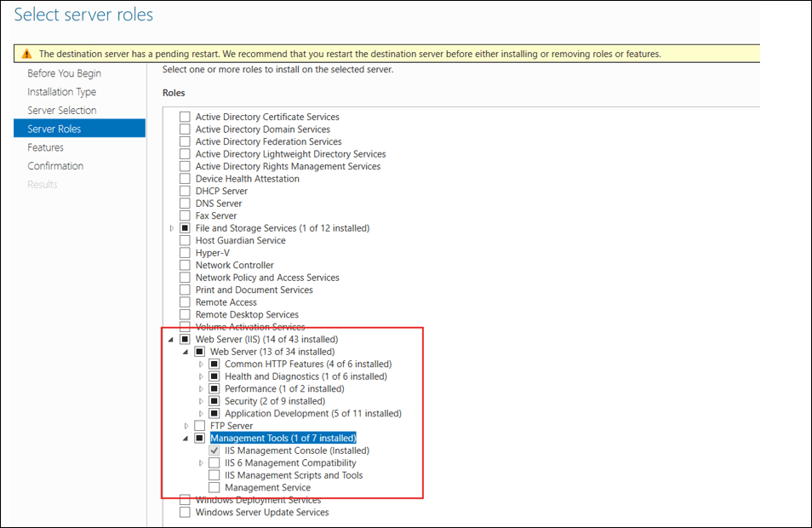
Task: Collapse Web Server (13 of 34) node
Action: 186,353
